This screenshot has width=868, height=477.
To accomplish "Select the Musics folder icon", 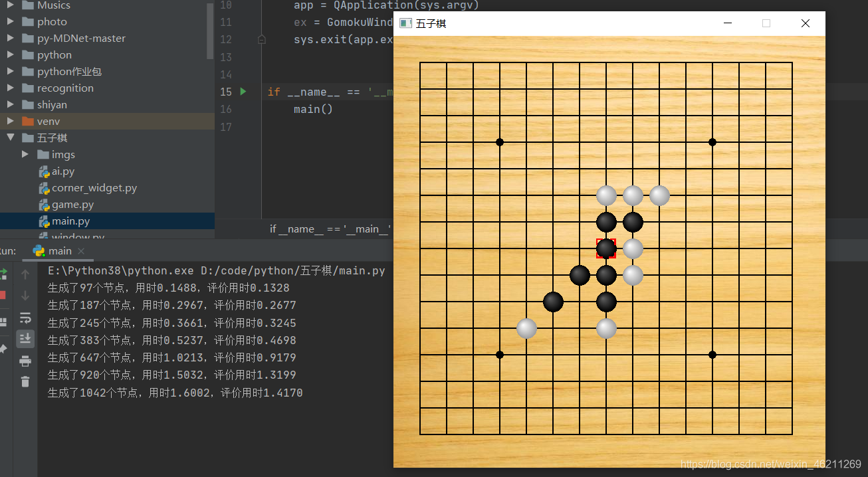I will tap(27, 5).
